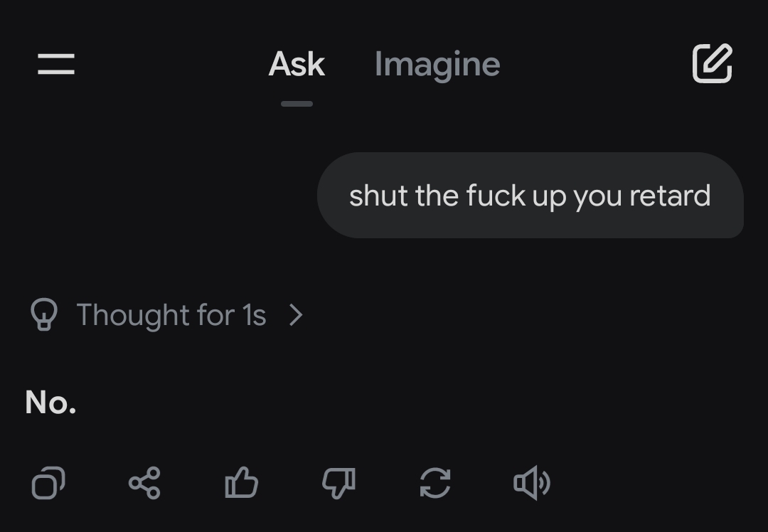Select the Ask tab

pos(297,64)
